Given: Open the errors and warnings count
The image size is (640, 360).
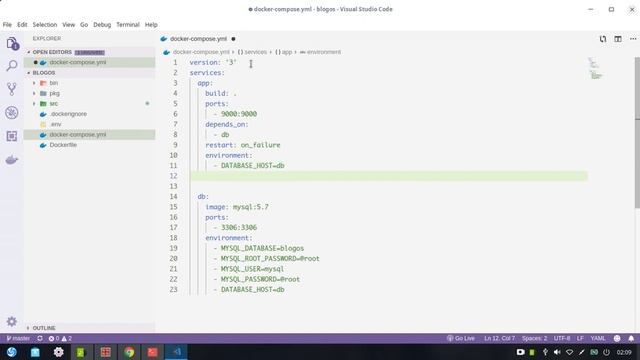Looking at the screenshot, I should tap(60, 338).
